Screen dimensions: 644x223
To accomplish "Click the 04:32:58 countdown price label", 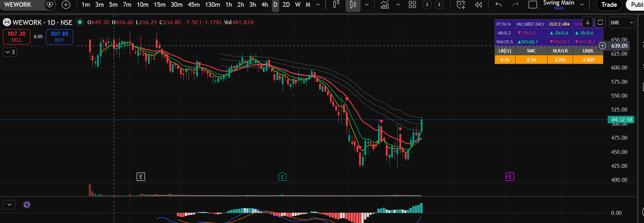I will coord(621,119).
